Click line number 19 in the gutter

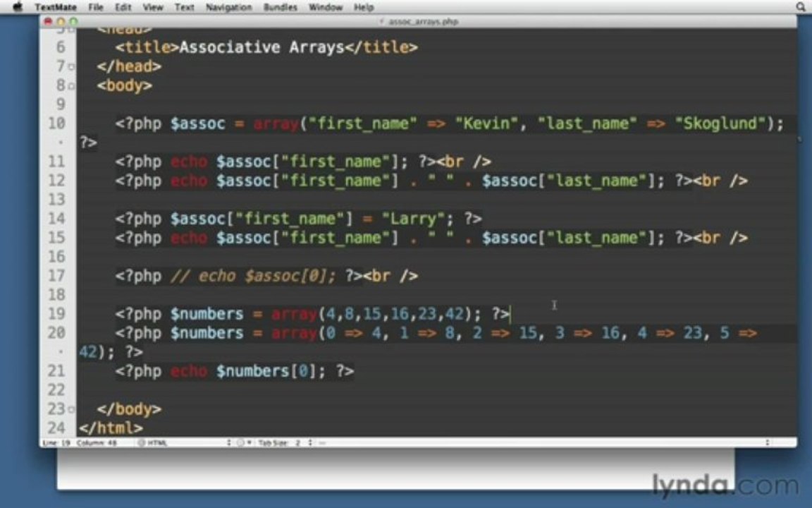[56, 313]
